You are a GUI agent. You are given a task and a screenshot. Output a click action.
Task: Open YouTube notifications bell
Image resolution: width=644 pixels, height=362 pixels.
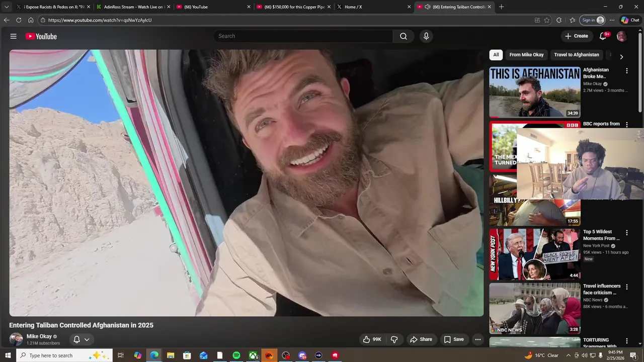click(603, 36)
